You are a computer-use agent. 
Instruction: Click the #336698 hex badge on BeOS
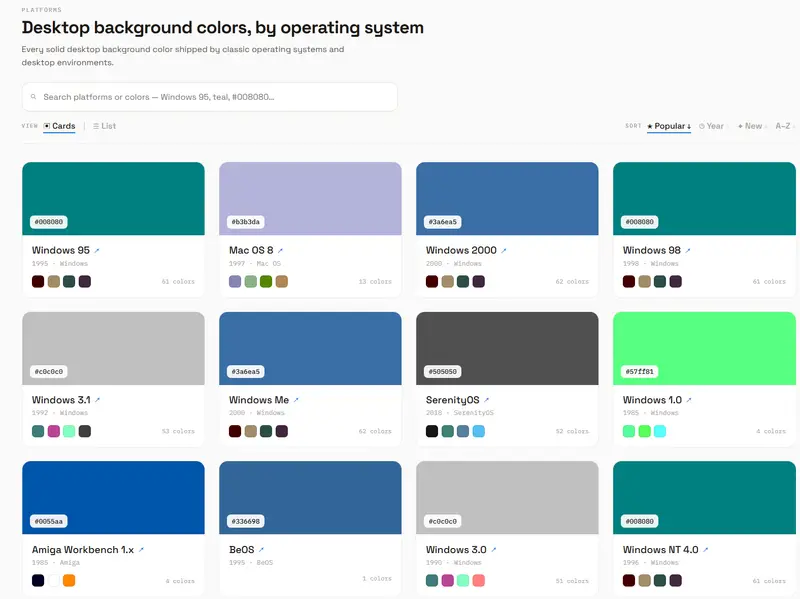tap(246, 521)
